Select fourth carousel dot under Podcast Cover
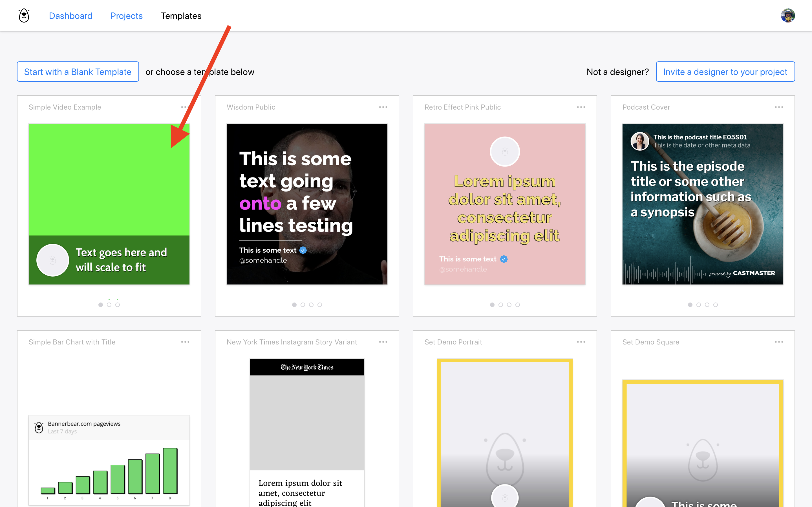The width and height of the screenshot is (812, 507). (716, 305)
